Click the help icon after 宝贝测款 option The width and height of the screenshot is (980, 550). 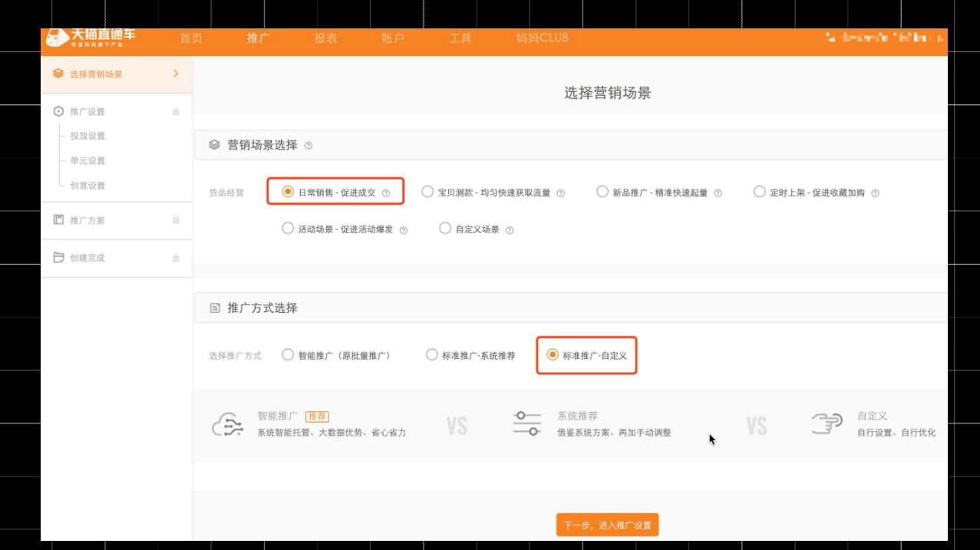560,193
